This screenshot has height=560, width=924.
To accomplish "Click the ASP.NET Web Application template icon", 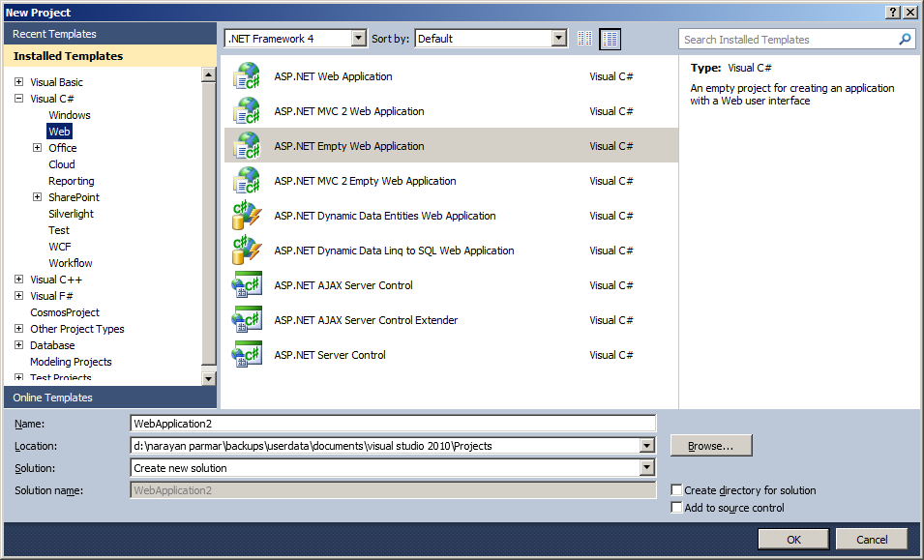I will click(247, 76).
